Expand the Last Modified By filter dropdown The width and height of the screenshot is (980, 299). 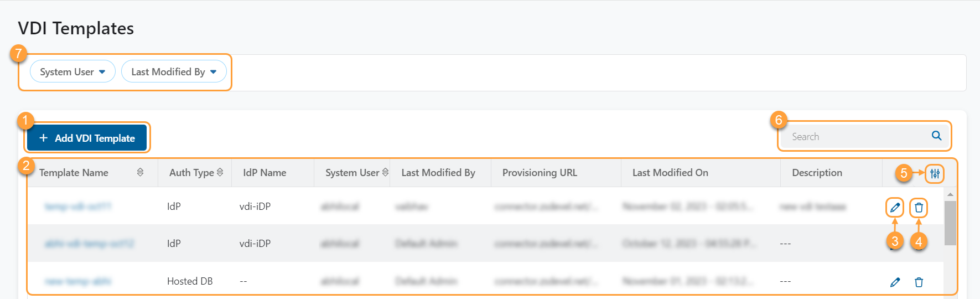(x=174, y=72)
